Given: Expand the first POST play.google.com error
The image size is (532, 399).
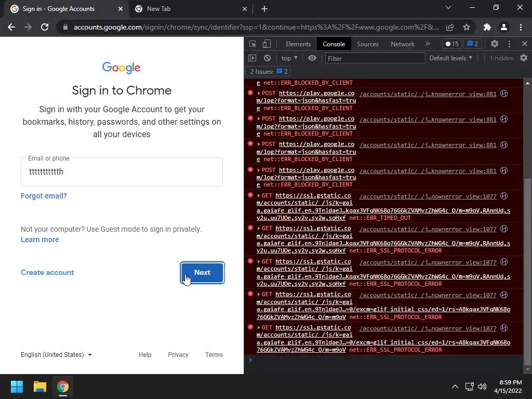Looking at the screenshot, I should (259, 94).
